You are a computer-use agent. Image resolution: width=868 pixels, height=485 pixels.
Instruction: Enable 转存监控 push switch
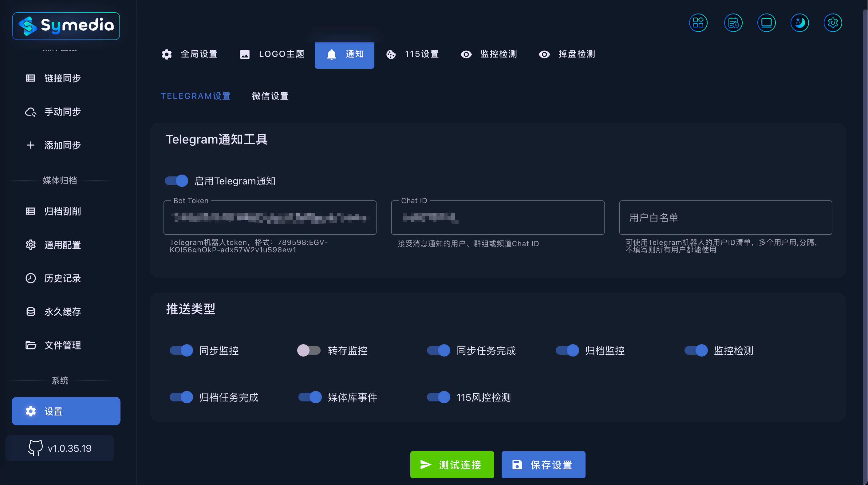coord(309,350)
